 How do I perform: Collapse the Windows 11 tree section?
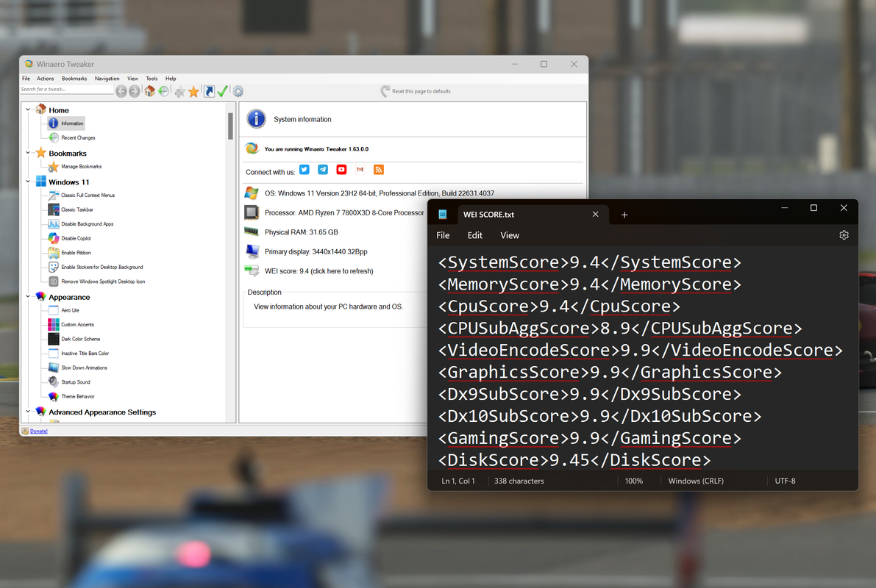(28, 182)
